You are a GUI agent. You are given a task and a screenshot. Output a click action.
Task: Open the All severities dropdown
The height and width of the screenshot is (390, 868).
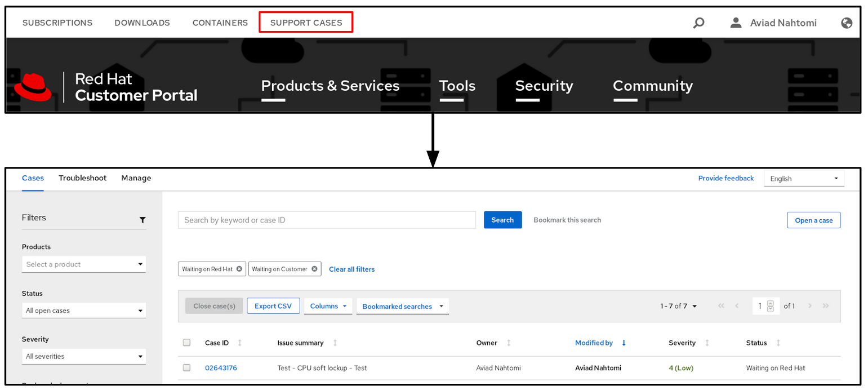(83, 356)
